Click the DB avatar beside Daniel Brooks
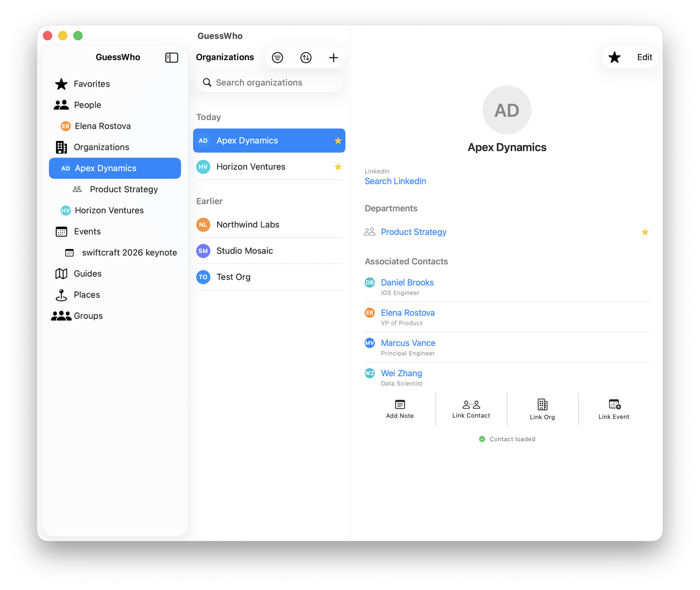Screen dimensions: 700x590 tap(370, 283)
